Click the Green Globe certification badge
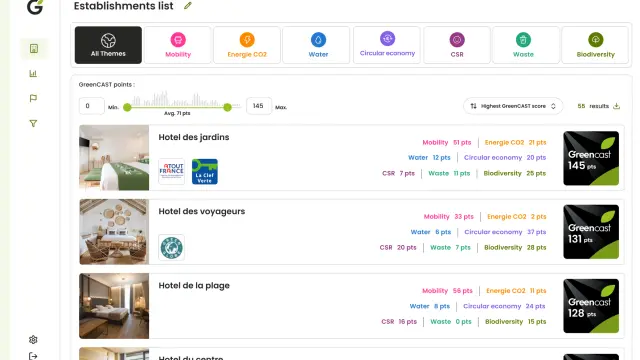 (171, 247)
